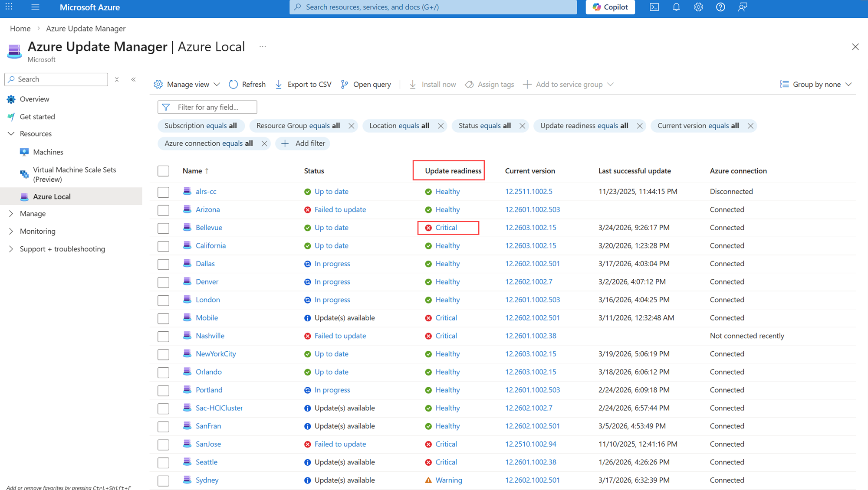Go to Overview in left menu
868x490 pixels.
tap(34, 99)
